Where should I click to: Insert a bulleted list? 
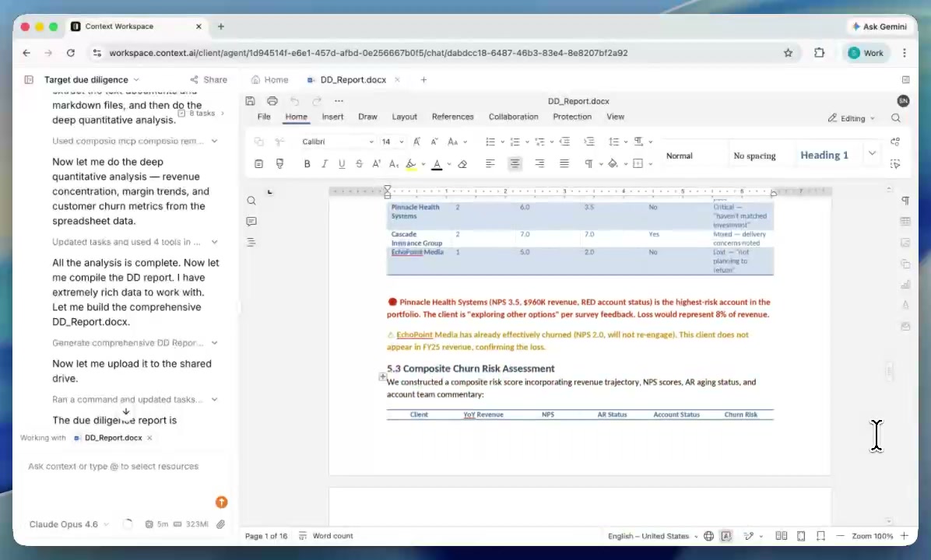490,142
